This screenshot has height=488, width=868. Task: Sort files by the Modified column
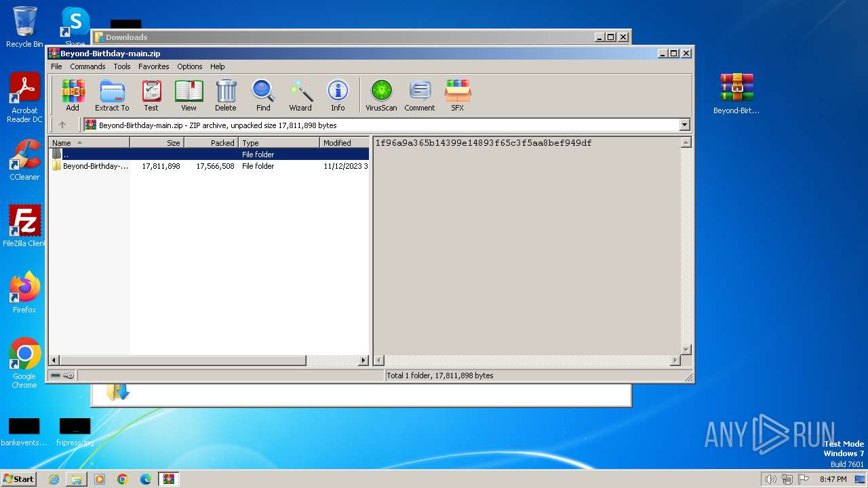[x=344, y=142]
